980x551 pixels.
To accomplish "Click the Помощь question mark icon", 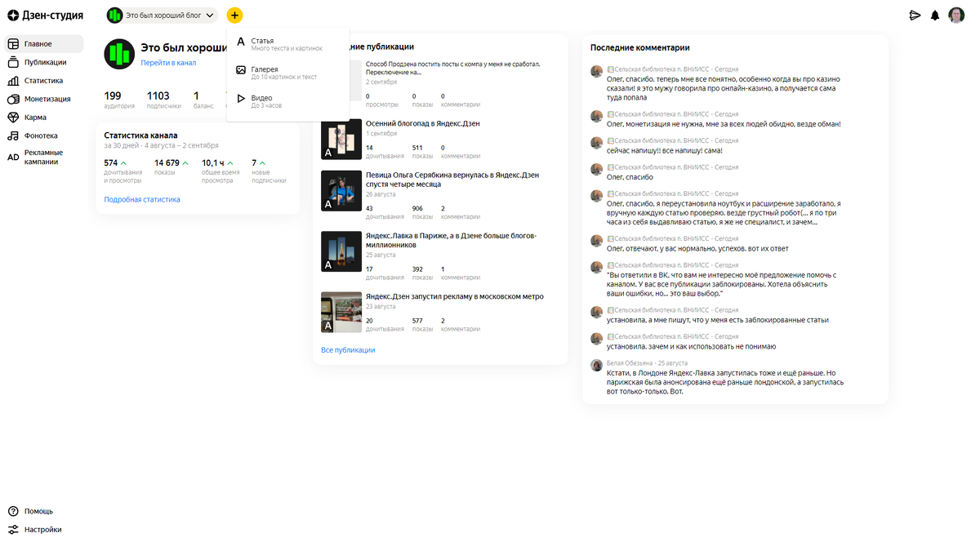I will [13, 511].
